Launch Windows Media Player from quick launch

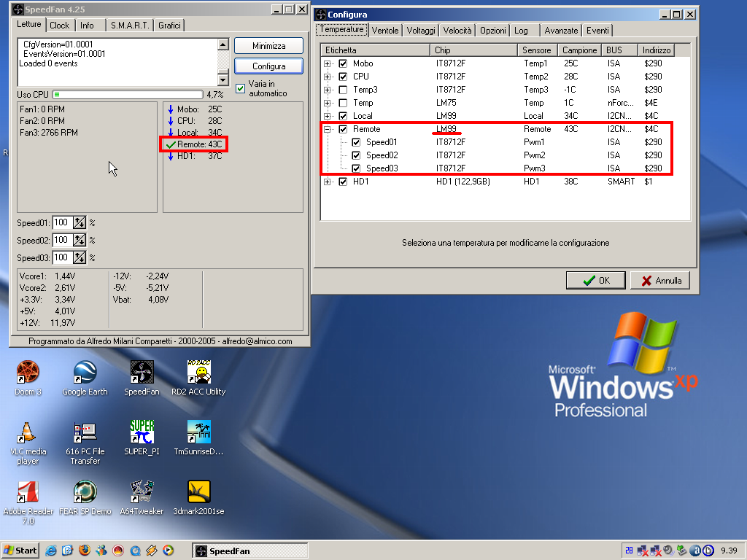point(169,551)
